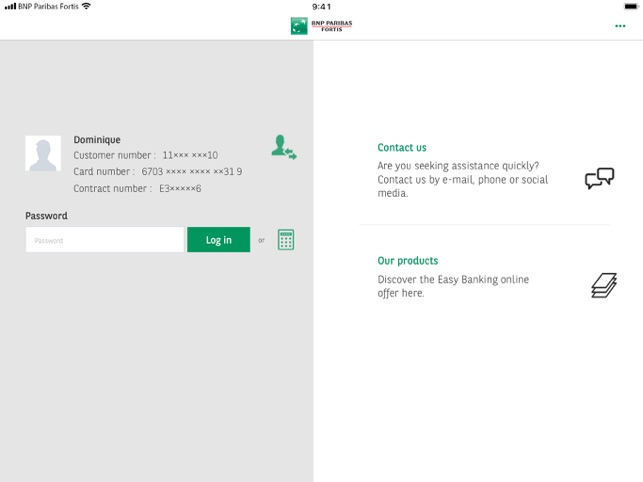Tap the Card number starting 6703
643x482 pixels.
coord(158,171)
